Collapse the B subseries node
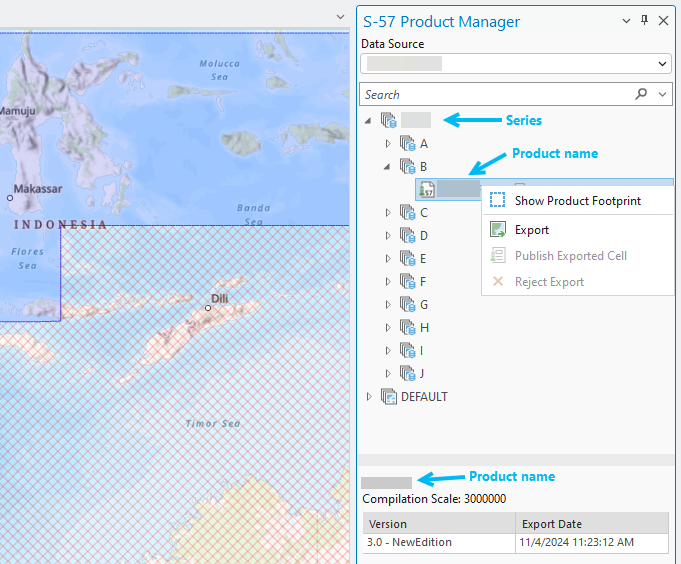Screen dimensions: 681x564 (387, 167)
